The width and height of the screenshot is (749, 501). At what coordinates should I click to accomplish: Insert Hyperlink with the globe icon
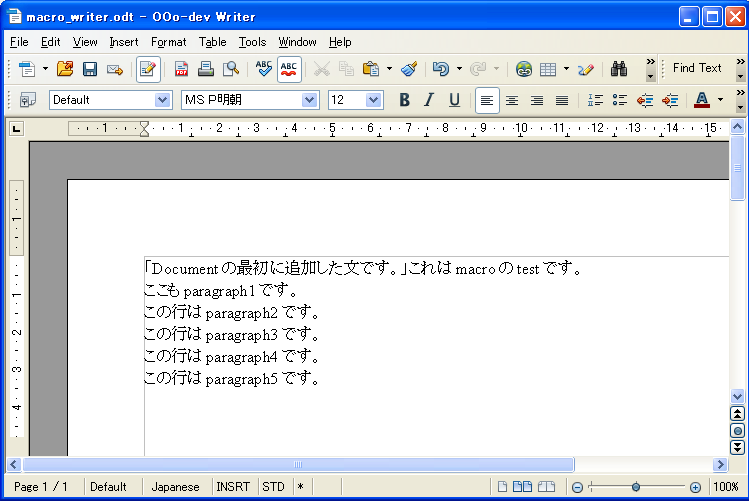pos(524,69)
